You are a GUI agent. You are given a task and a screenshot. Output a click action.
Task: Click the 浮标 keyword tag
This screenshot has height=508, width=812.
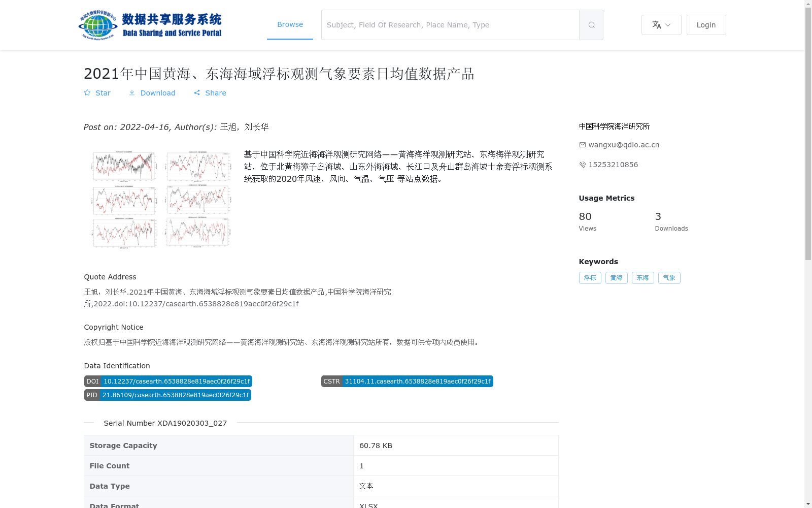[590, 278]
